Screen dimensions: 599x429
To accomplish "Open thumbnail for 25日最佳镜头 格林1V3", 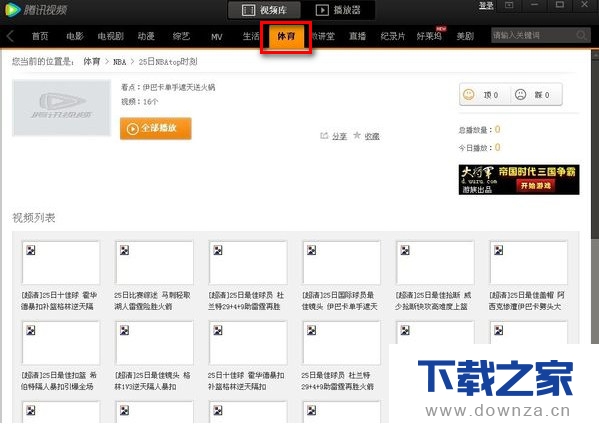I will click(154, 343).
